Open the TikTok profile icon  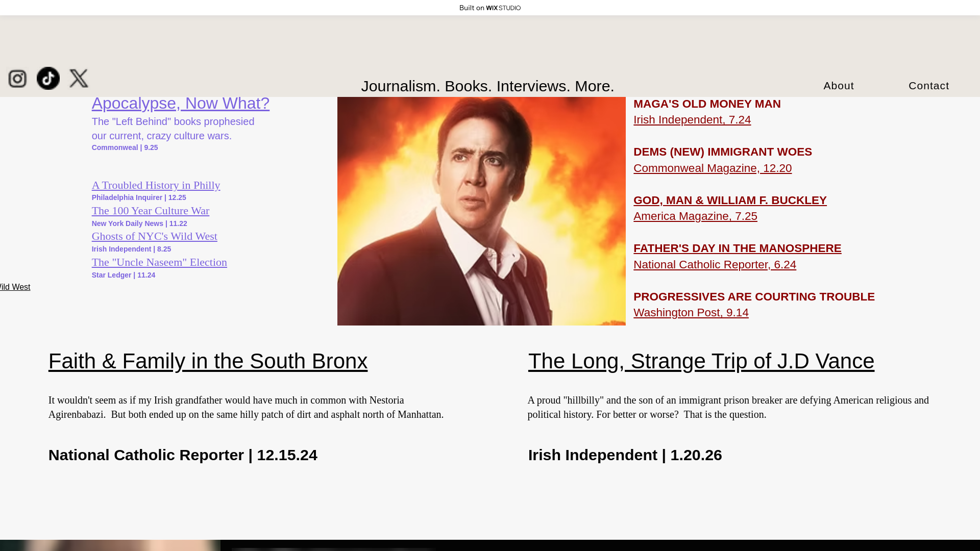pyautogui.click(x=48, y=78)
